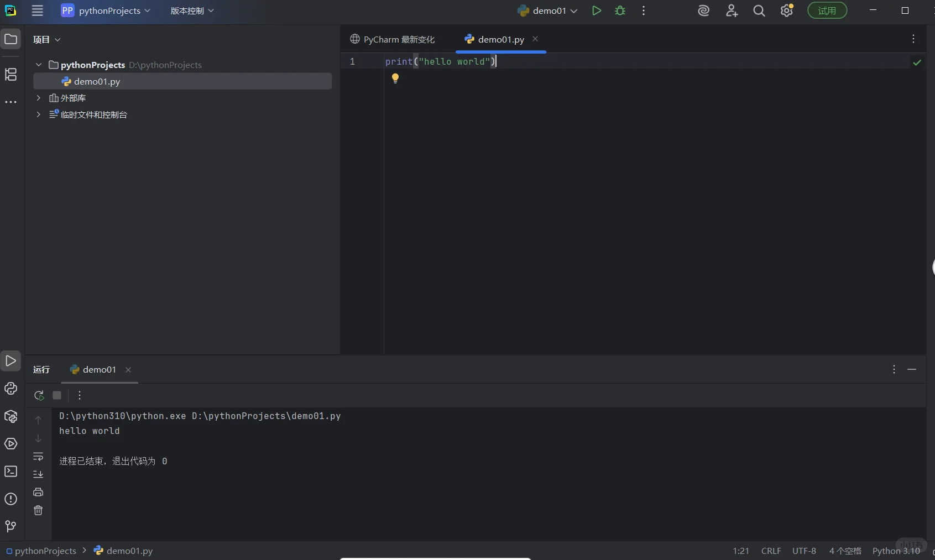Click the 试用 button
Viewport: 935px width, 560px height.
tap(827, 10)
